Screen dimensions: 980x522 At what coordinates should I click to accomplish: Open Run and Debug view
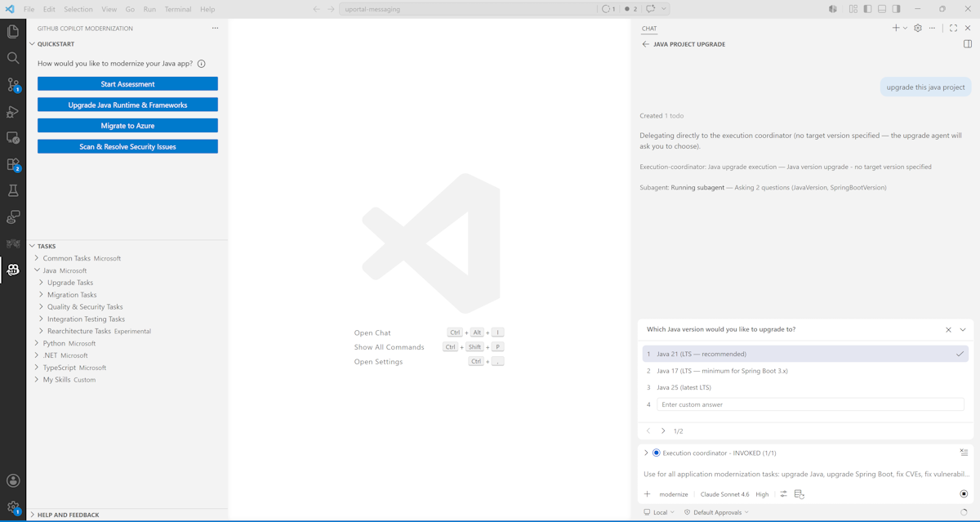point(13,111)
